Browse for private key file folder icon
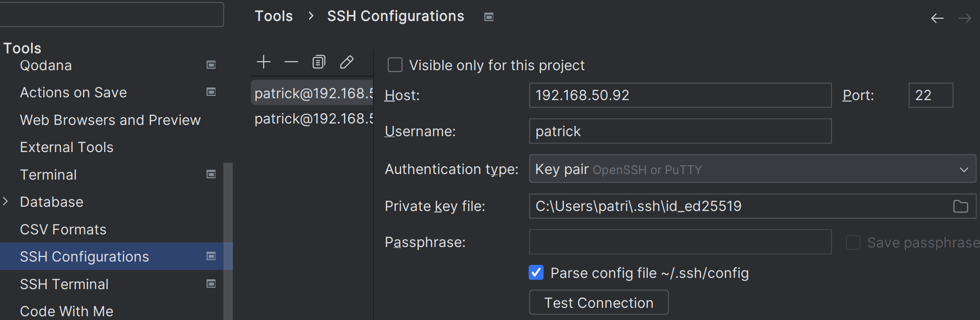The height and width of the screenshot is (320, 980). click(x=960, y=206)
